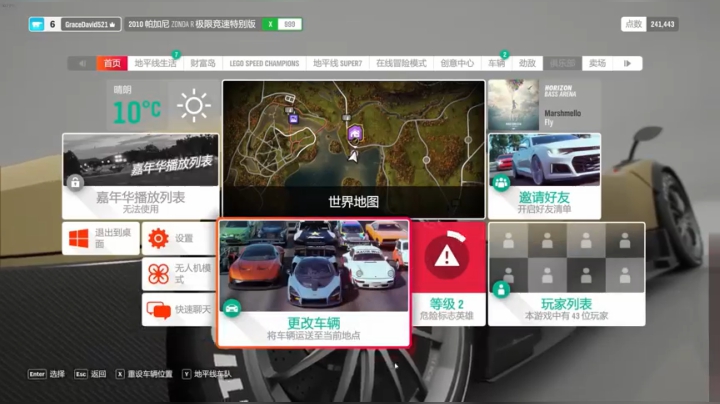
Task: Click the Marshmello Fly track label
Action: pyautogui.click(x=562, y=118)
